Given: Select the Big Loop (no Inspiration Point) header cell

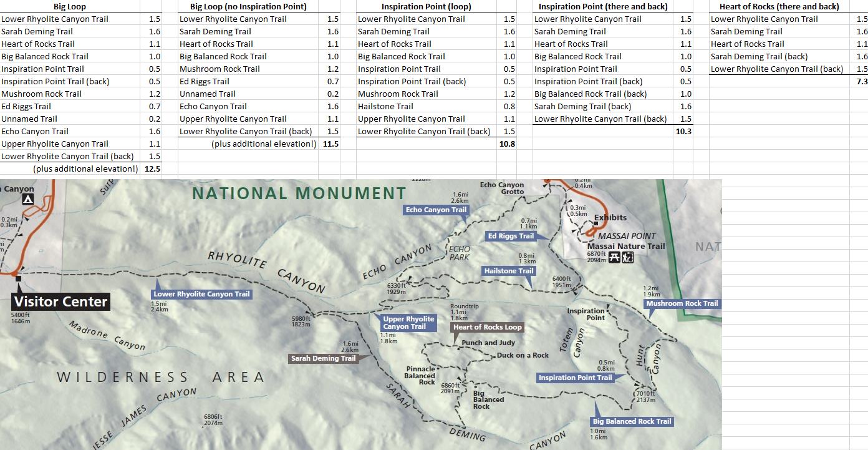Looking at the screenshot, I should click(248, 6).
